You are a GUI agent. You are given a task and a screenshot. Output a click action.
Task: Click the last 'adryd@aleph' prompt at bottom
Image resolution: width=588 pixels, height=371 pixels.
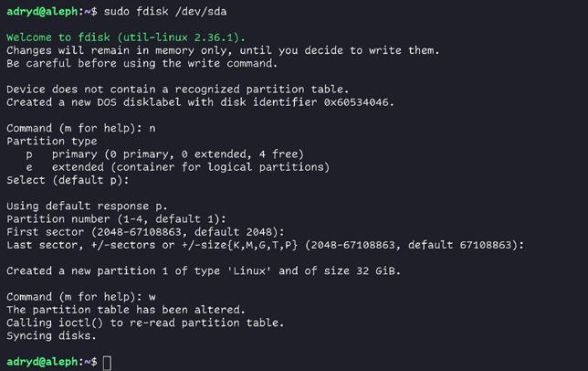click(x=46, y=363)
